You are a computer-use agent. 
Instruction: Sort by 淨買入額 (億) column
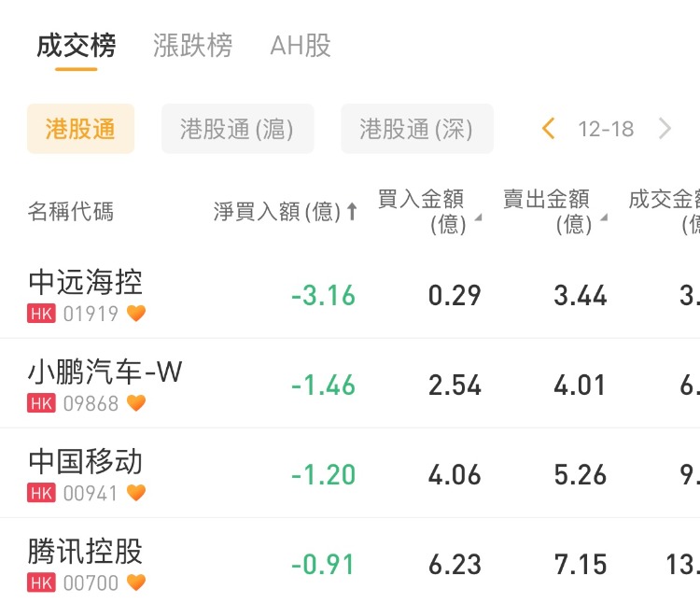point(285,212)
